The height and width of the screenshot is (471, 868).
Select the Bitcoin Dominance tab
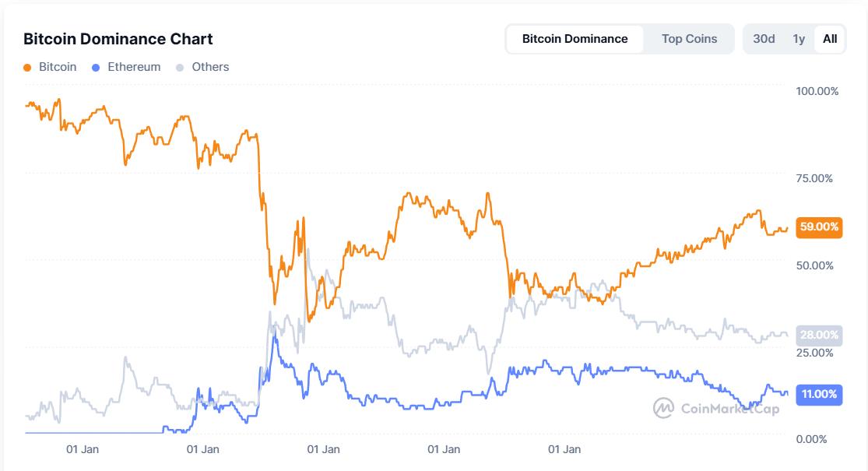(x=576, y=37)
